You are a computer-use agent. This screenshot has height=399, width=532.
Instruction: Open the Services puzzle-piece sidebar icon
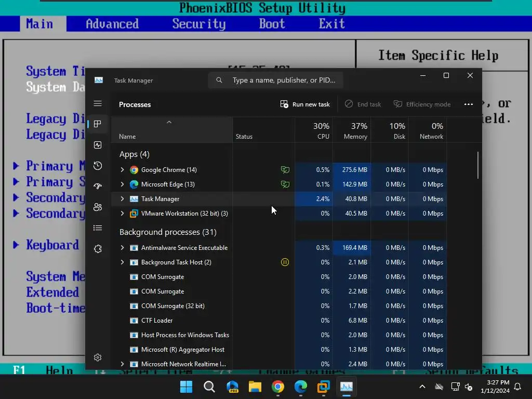click(98, 249)
